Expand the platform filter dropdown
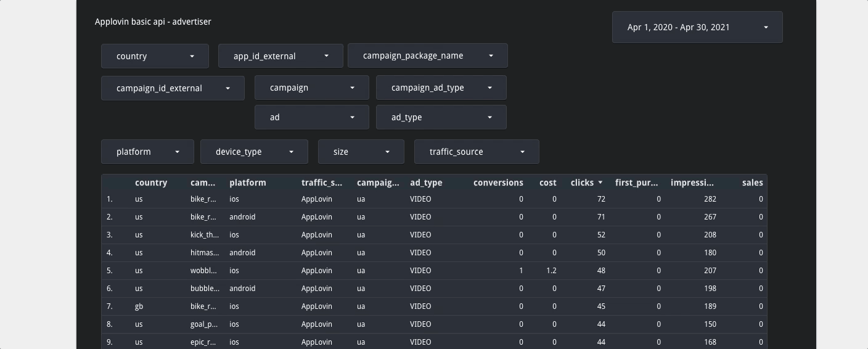This screenshot has width=868, height=349. click(147, 152)
